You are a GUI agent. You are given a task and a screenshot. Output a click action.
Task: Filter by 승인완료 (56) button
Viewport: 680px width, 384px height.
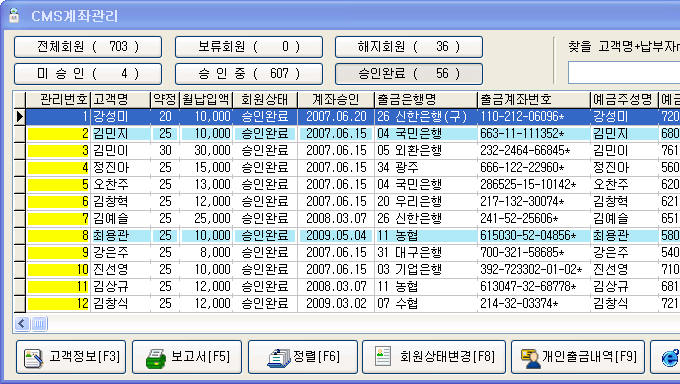point(409,74)
